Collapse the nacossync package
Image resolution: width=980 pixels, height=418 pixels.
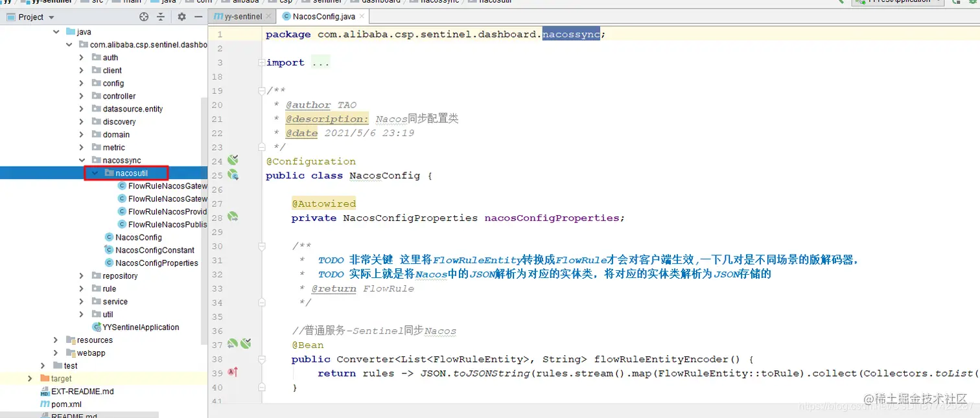(81, 160)
